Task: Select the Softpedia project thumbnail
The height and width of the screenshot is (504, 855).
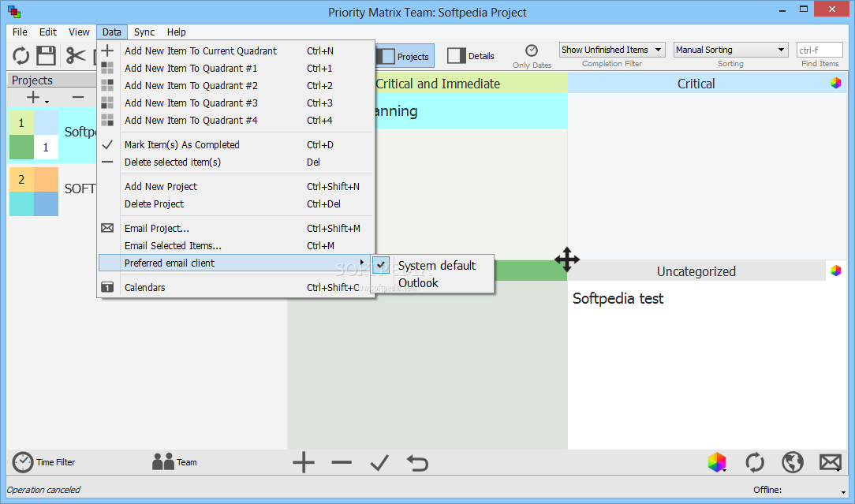Action: (34, 135)
